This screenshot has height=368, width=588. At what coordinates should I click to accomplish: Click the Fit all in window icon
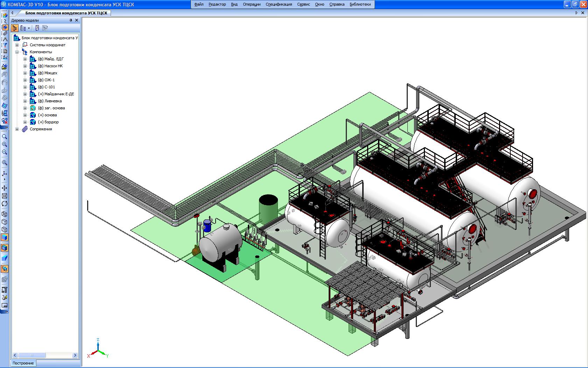click(5, 196)
